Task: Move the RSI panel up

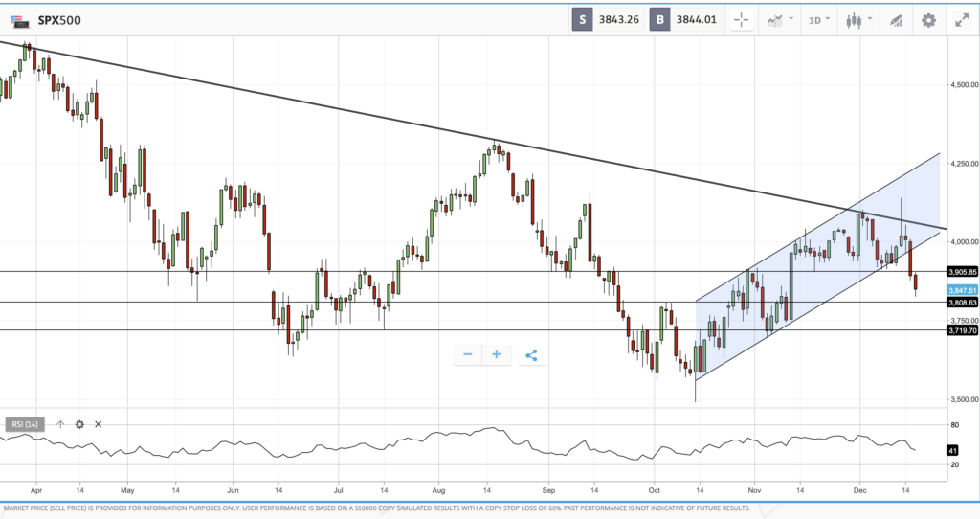Action: pyautogui.click(x=60, y=424)
